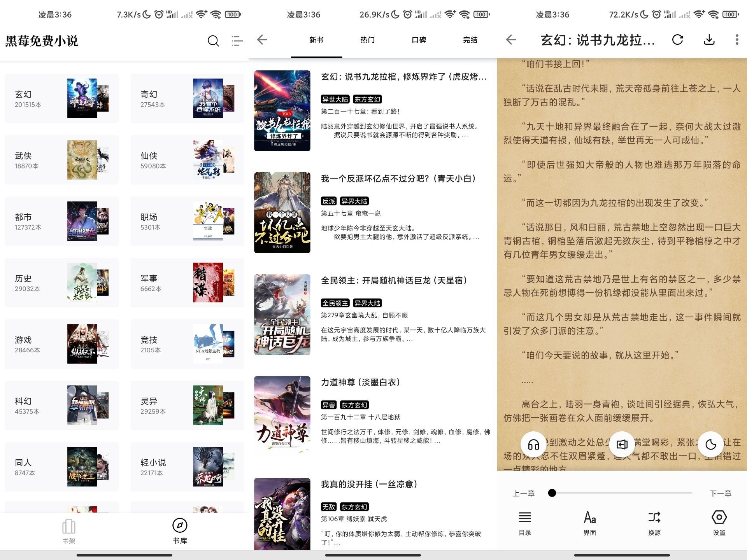This screenshot has height=560, width=747.
Task: Select the 新书 tab
Action: [316, 40]
